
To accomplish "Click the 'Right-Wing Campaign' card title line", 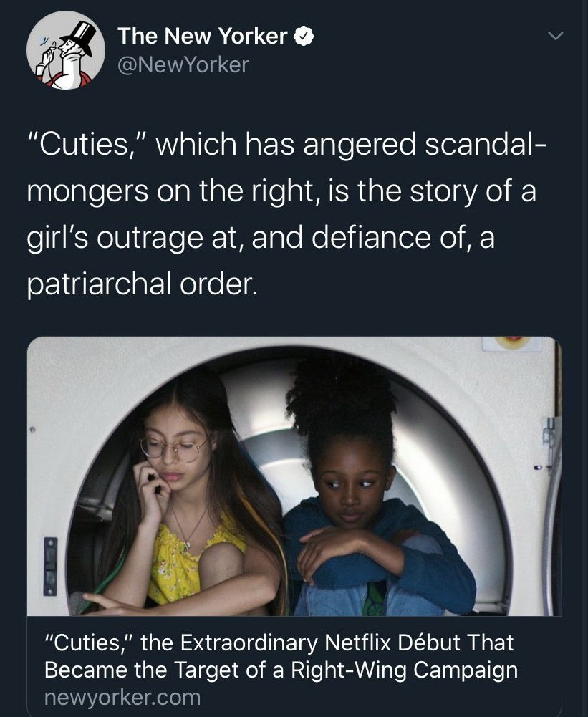I will pyautogui.click(x=281, y=670).
